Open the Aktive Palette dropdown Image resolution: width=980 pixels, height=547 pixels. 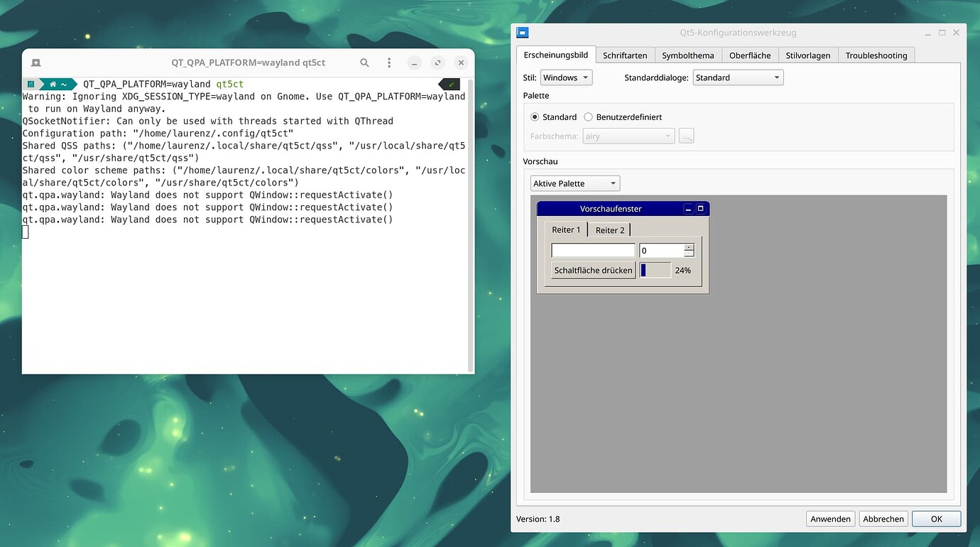(x=575, y=183)
